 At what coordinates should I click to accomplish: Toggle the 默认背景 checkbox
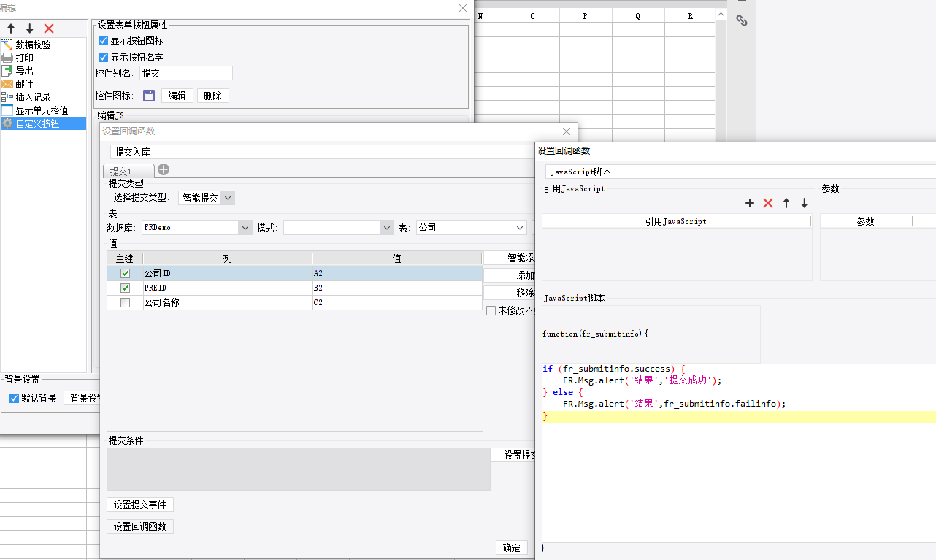tap(15, 398)
